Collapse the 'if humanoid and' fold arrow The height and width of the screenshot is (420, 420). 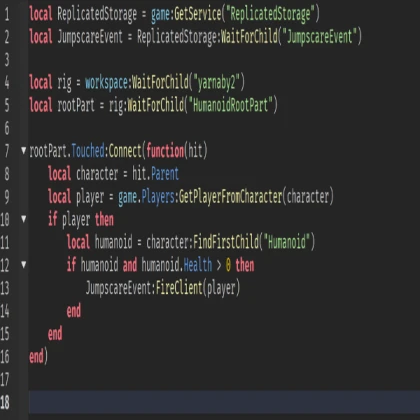pos(23,264)
